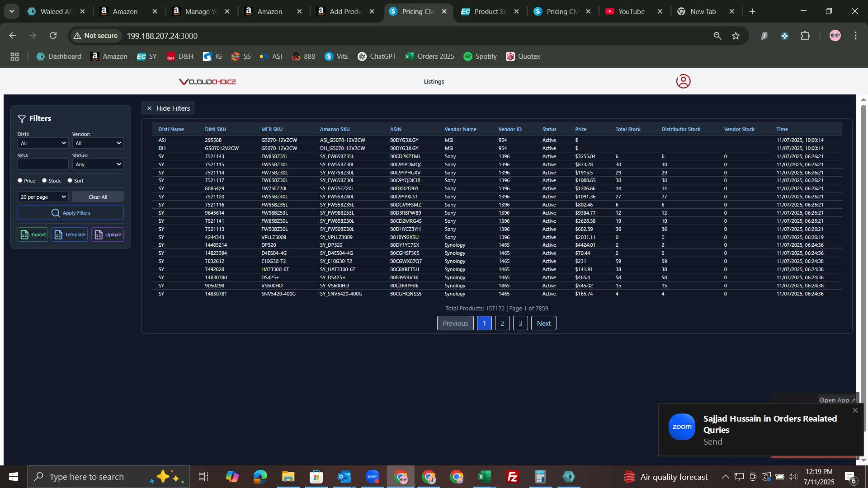
Task: Open the Disti dropdown
Action: [x=43, y=143]
